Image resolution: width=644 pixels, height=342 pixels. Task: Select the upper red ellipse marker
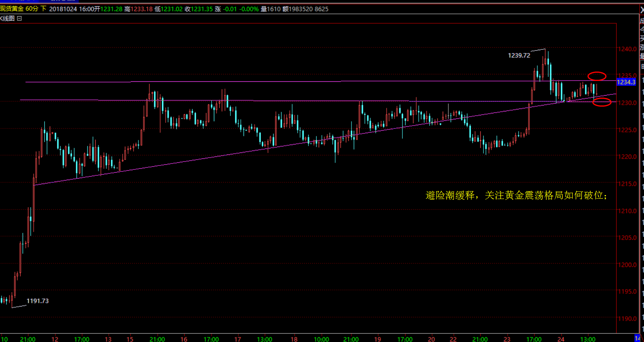[597, 76]
